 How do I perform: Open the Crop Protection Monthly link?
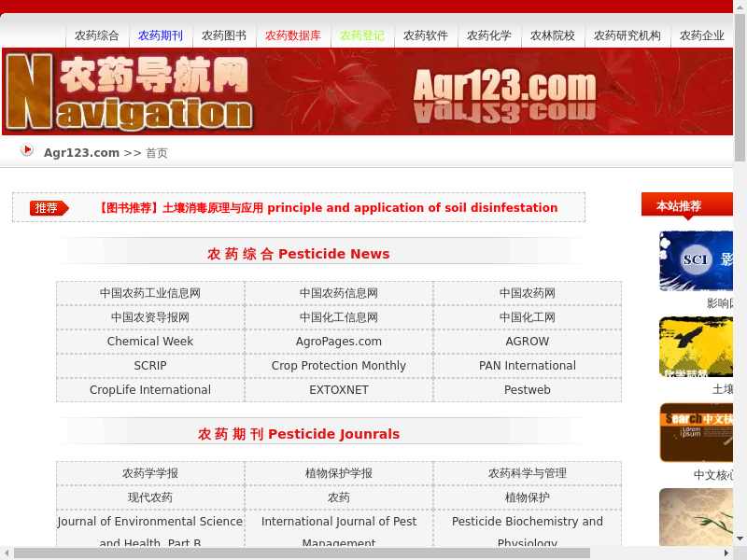point(339,366)
